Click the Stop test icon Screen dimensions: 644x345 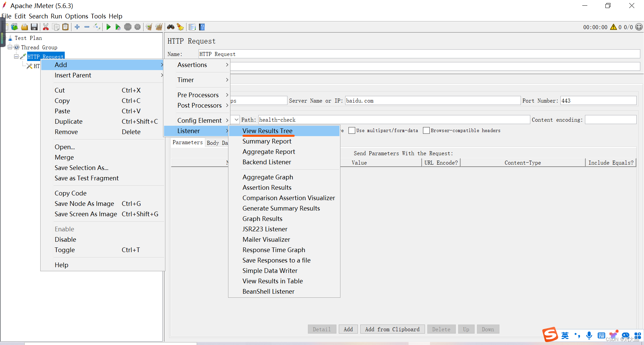point(128,27)
